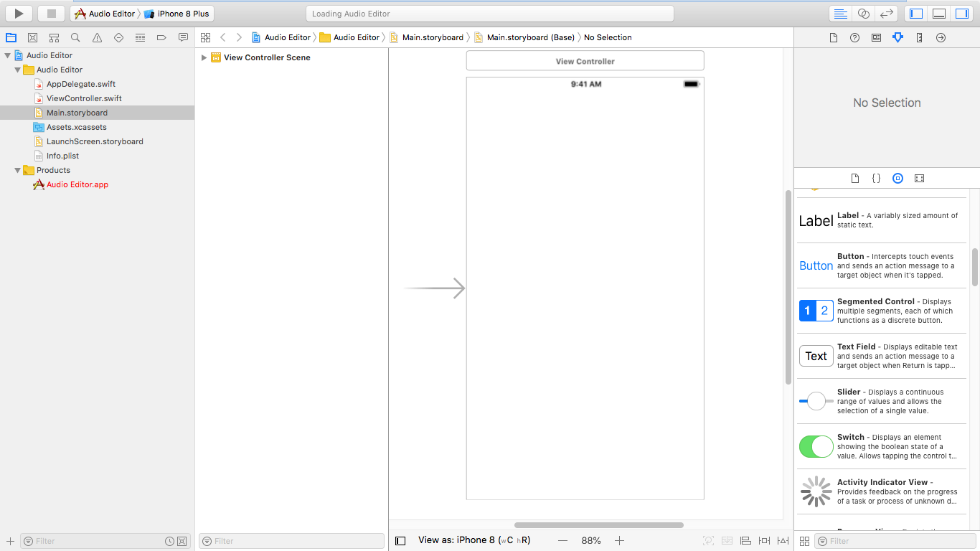Image resolution: width=980 pixels, height=551 pixels.
Task: Collapse the Products group
Action: coord(16,170)
